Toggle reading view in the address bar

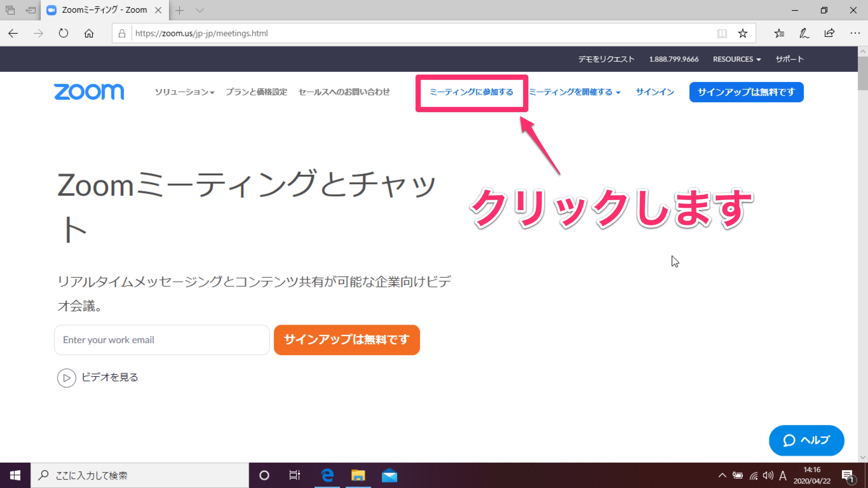[x=722, y=33]
